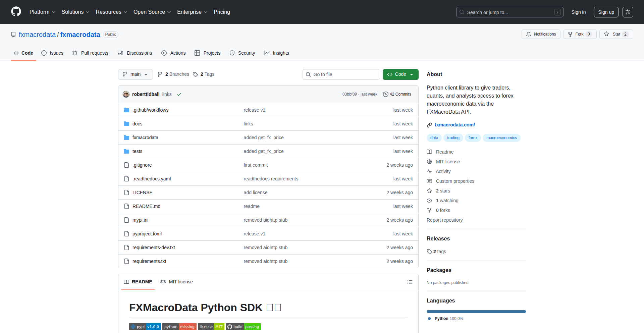Screen dimensions: 644x333
Task: Click the Notifications bell button
Action: coord(541,34)
